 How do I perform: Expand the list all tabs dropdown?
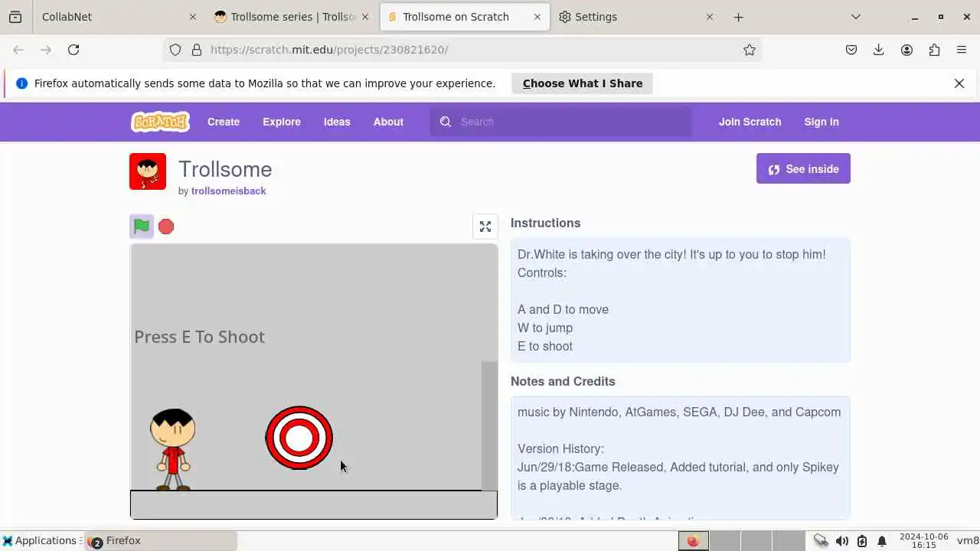[x=856, y=17]
